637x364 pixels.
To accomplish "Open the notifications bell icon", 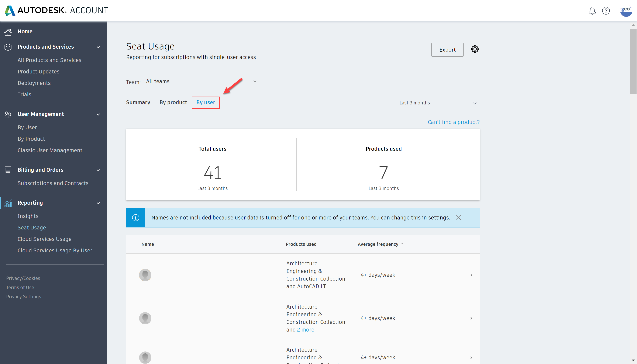I will tap(592, 11).
